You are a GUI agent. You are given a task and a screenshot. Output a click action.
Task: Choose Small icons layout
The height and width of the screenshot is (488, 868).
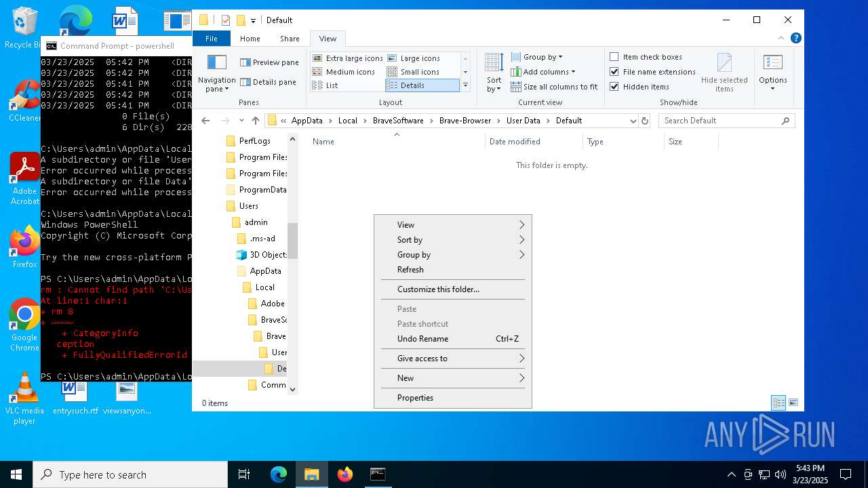[414, 72]
